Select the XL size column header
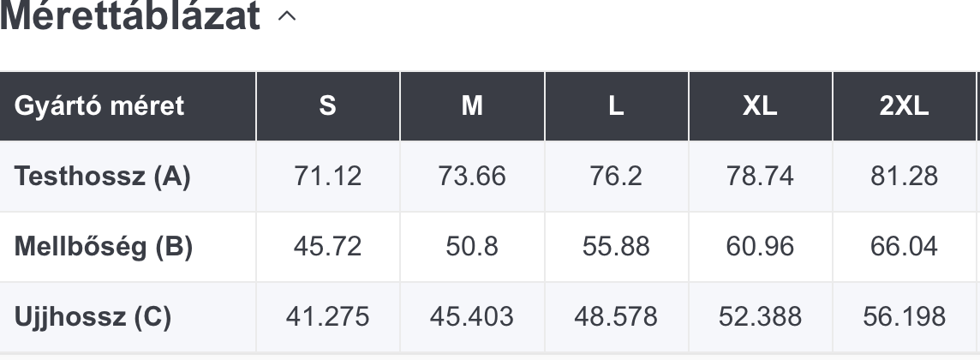The image size is (980, 360). point(761,106)
